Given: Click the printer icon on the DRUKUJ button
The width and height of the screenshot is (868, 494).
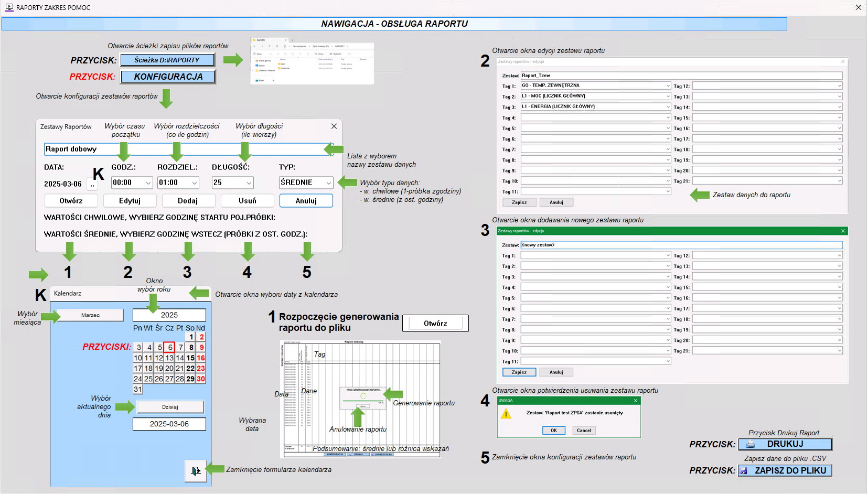Looking at the screenshot, I should click(x=751, y=444).
